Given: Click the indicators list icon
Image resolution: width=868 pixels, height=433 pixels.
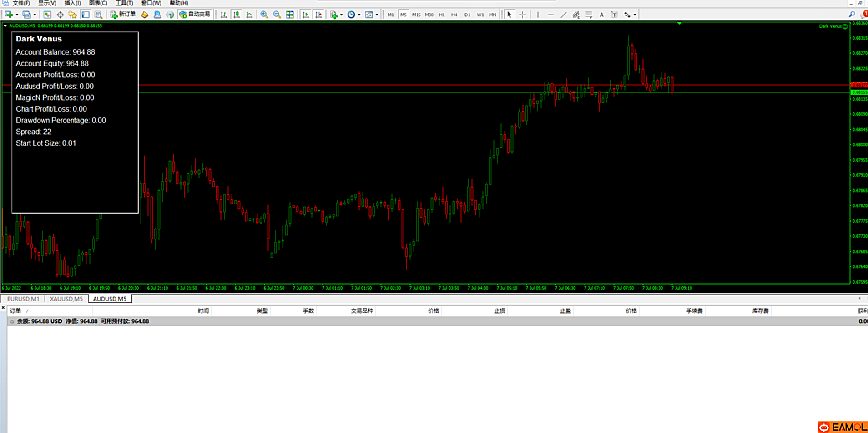Looking at the screenshot, I should tap(334, 15).
